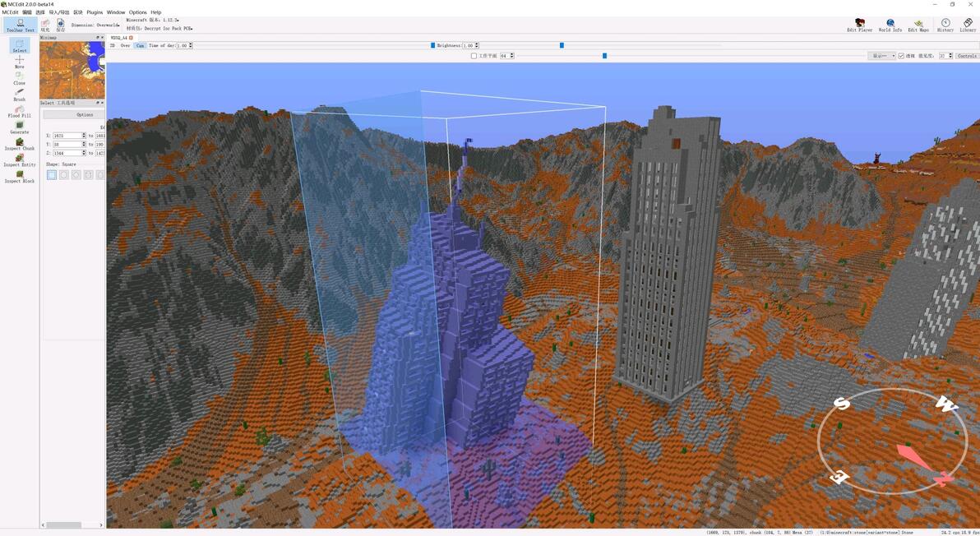980x536 pixels.
Task: Select the Inspect Chunk tool
Action: (20, 144)
